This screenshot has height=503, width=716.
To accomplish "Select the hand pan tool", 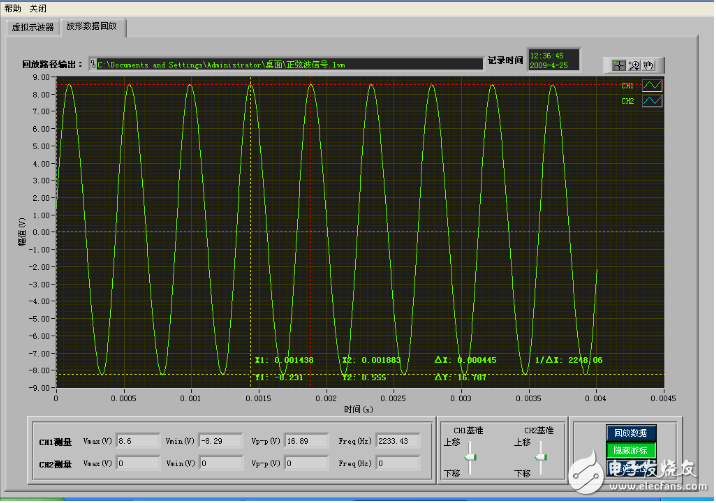I will pos(648,65).
